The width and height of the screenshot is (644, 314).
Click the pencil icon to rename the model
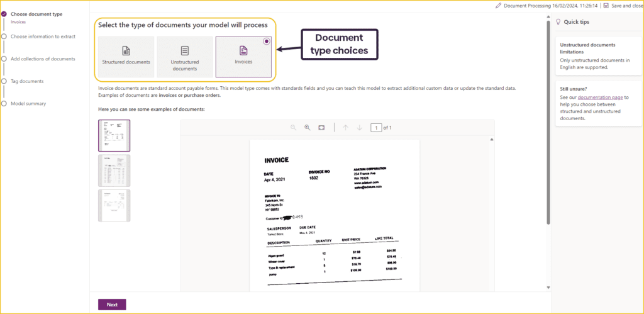(499, 6)
